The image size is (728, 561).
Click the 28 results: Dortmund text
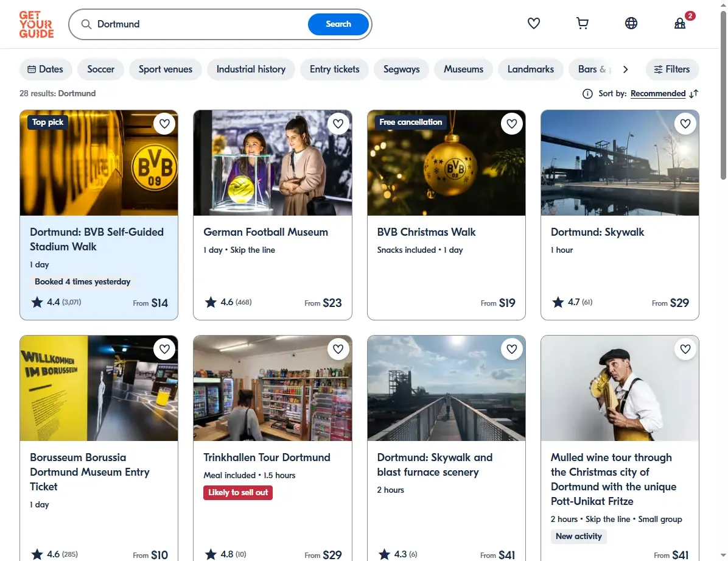point(58,93)
